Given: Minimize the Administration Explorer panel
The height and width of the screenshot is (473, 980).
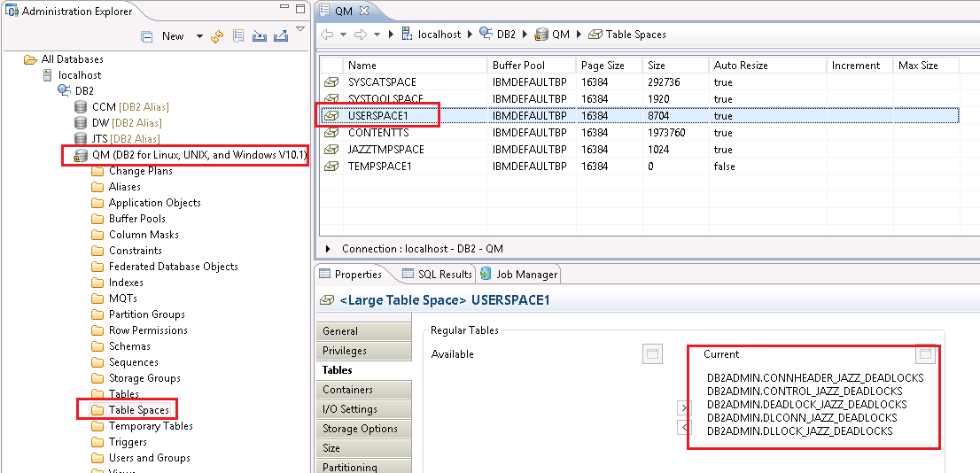Looking at the screenshot, I should [x=285, y=9].
